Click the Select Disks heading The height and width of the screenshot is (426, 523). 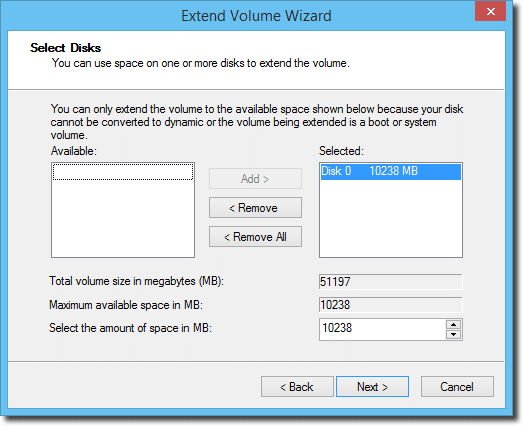(65, 48)
